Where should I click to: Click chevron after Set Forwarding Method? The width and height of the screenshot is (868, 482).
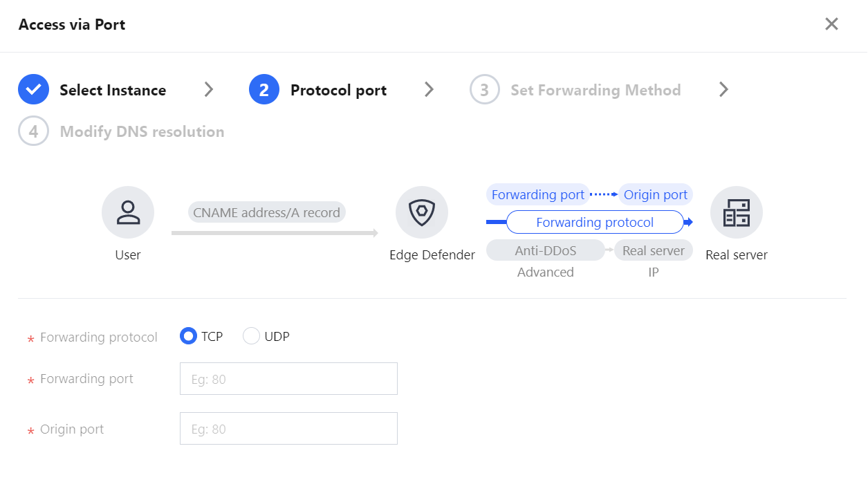[x=723, y=89]
